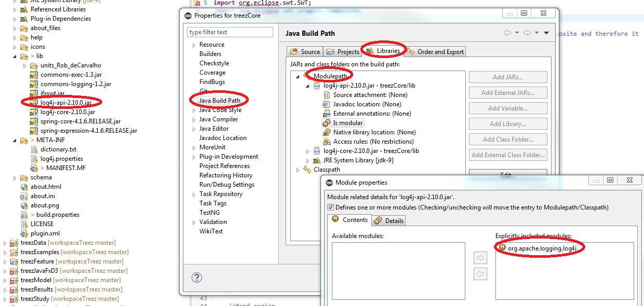The height and width of the screenshot is (306, 644).
Task: Select the LICENSE file in project tree
Action: [x=42, y=224]
